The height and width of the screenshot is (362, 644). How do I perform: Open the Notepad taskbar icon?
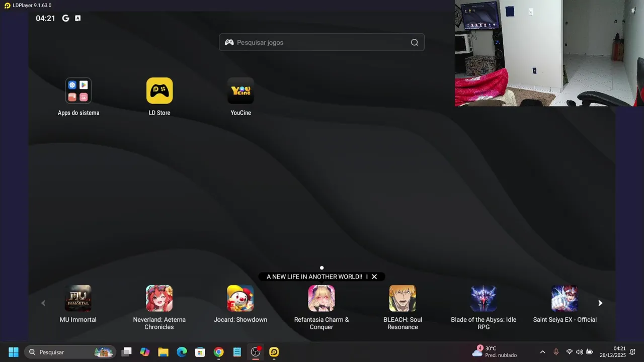coord(237,352)
